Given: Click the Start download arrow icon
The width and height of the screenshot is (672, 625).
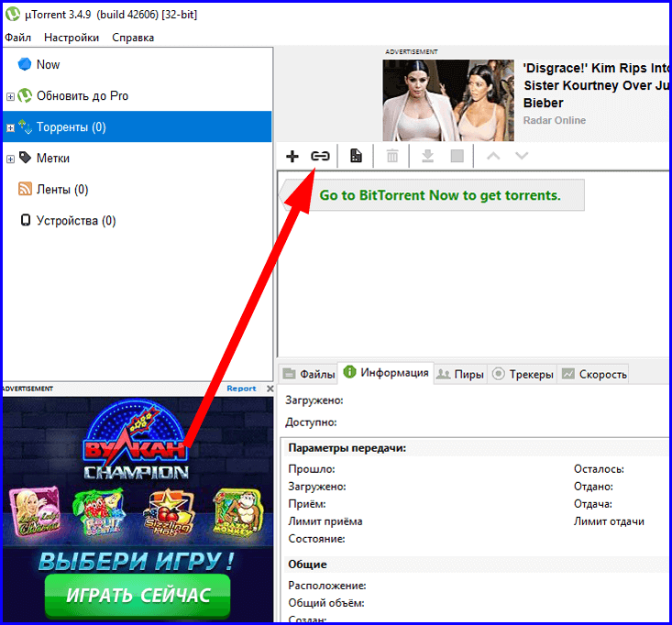Looking at the screenshot, I should pyautogui.click(x=427, y=156).
